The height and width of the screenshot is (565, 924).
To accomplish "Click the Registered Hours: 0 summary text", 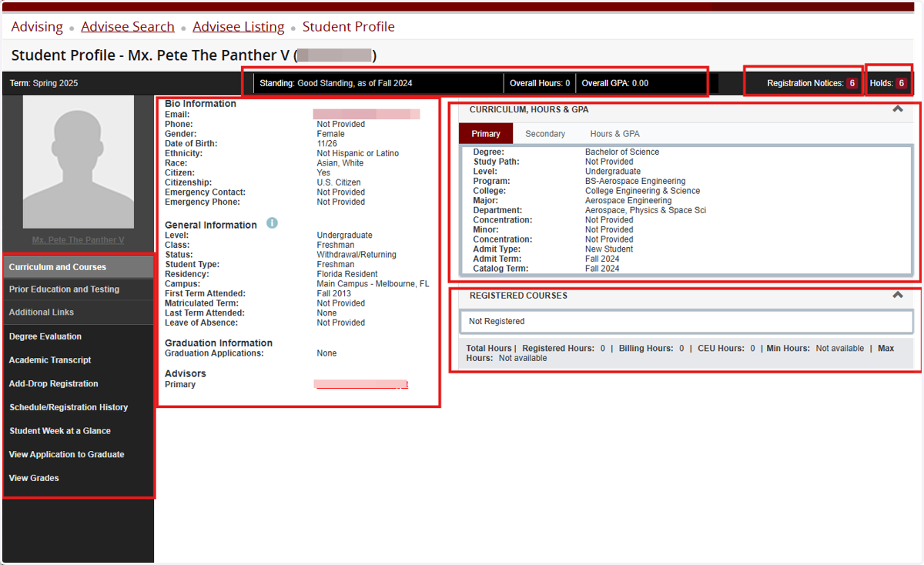I will [564, 349].
